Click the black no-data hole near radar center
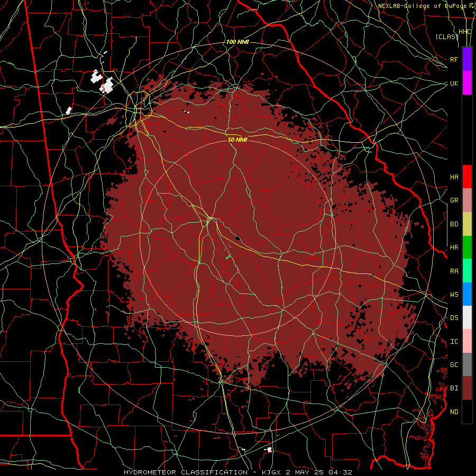The image size is (476, 476). click(237, 238)
